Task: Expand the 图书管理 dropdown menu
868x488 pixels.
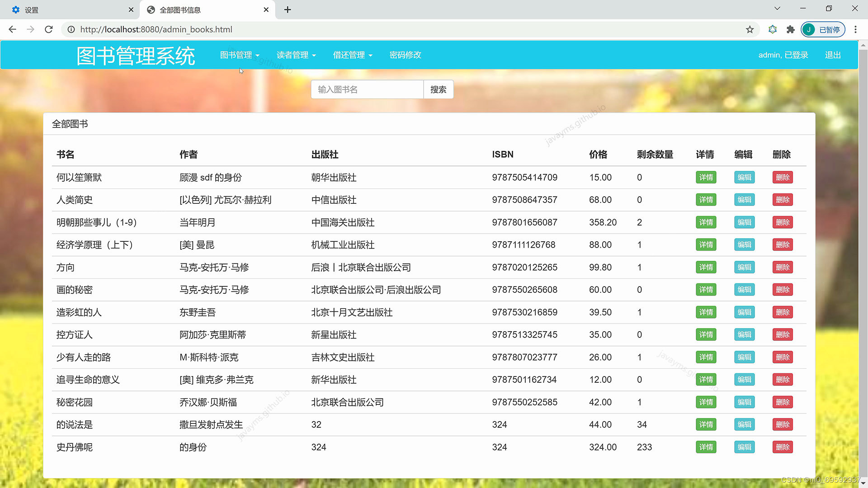Action: coord(239,55)
